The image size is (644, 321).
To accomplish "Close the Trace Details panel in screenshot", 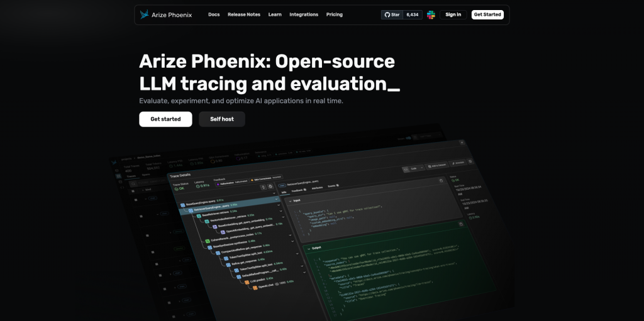I will tap(462, 143).
